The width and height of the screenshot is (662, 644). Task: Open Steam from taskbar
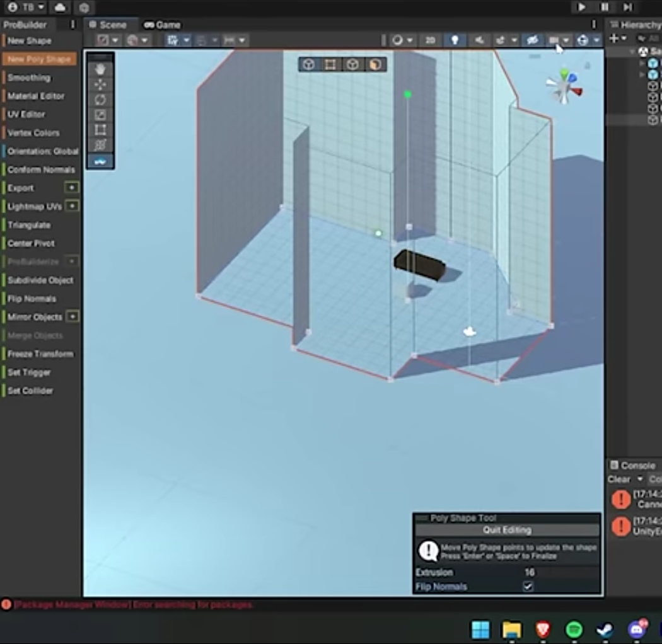[605, 630]
